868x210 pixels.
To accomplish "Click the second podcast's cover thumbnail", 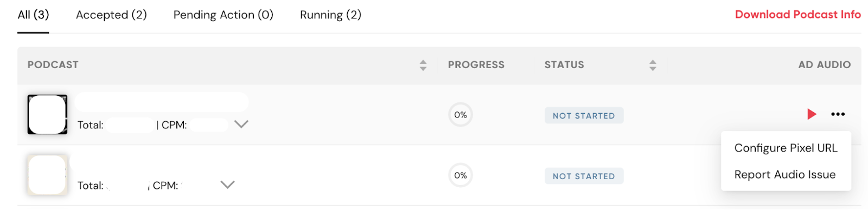I will 47,175.
